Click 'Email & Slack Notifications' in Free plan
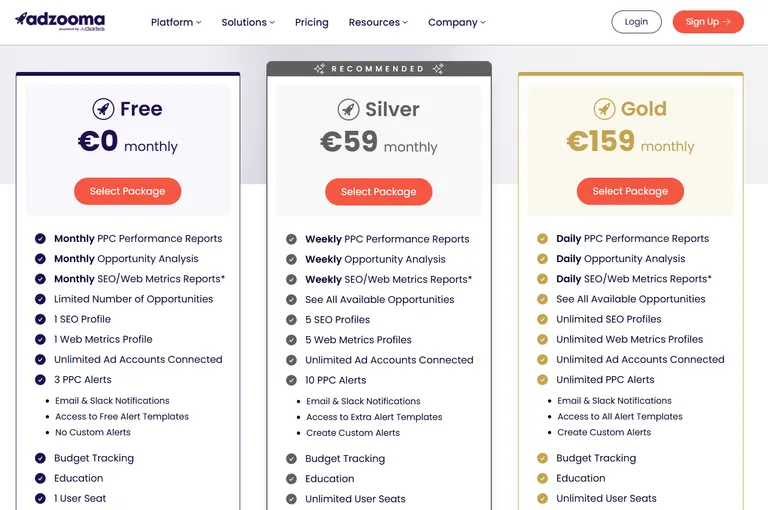This screenshot has width=768, height=510. pyautogui.click(x=112, y=401)
